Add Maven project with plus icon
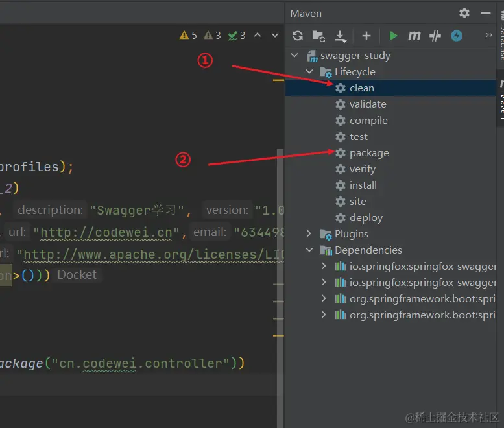Viewport: 504px width, 428px height. tap(366, 36)
